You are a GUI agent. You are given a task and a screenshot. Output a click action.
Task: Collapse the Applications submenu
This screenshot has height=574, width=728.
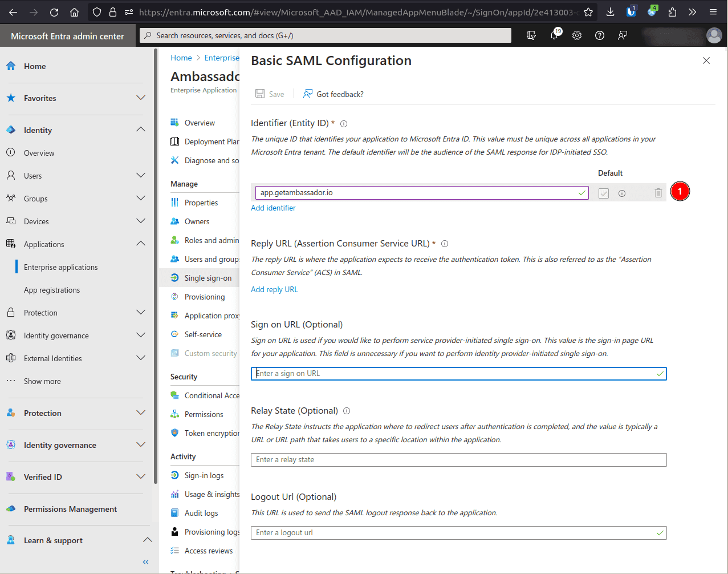(141, 244)
